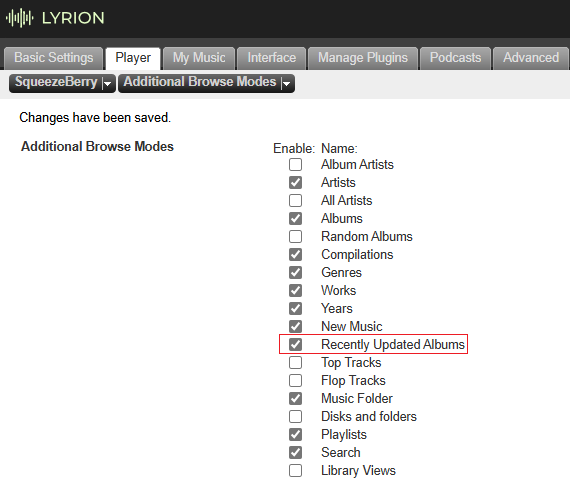Uncheck the Search checkbox
570x488 pixels.
coord(296,452)
